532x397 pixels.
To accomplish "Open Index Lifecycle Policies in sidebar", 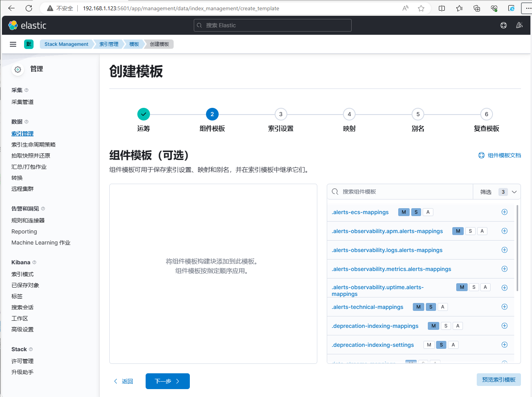I will pos(34,145).
